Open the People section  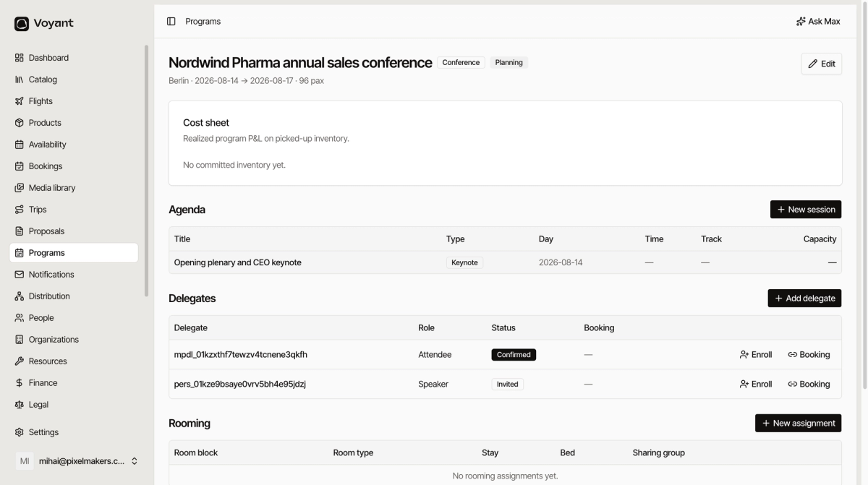coord(74,318)
